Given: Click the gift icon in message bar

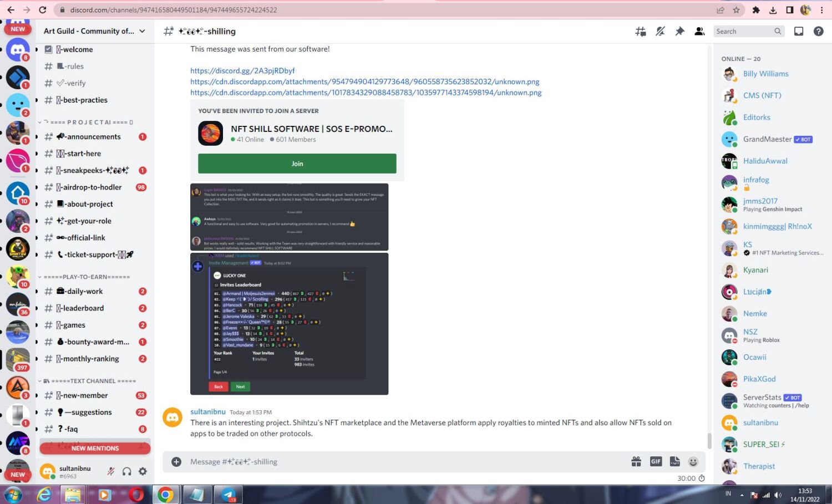Looking at the screenshot, I should point(636,461).
